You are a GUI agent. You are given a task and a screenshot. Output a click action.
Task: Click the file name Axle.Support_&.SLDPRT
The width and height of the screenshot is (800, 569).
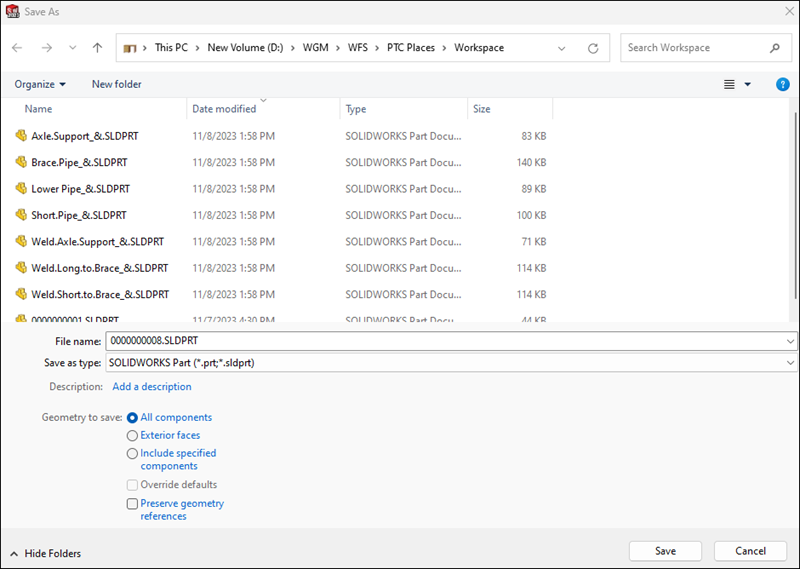pyautogui.click(x=85, y=136)
